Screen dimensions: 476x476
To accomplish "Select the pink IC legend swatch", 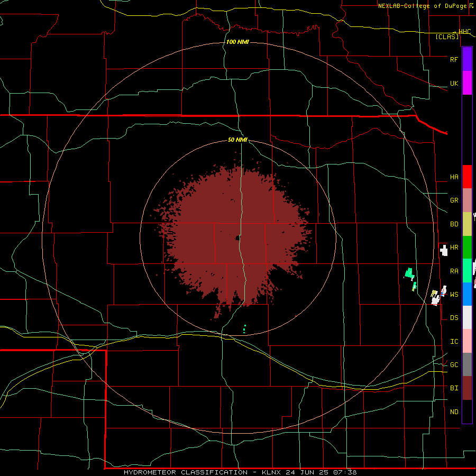I will pos(467,341).
